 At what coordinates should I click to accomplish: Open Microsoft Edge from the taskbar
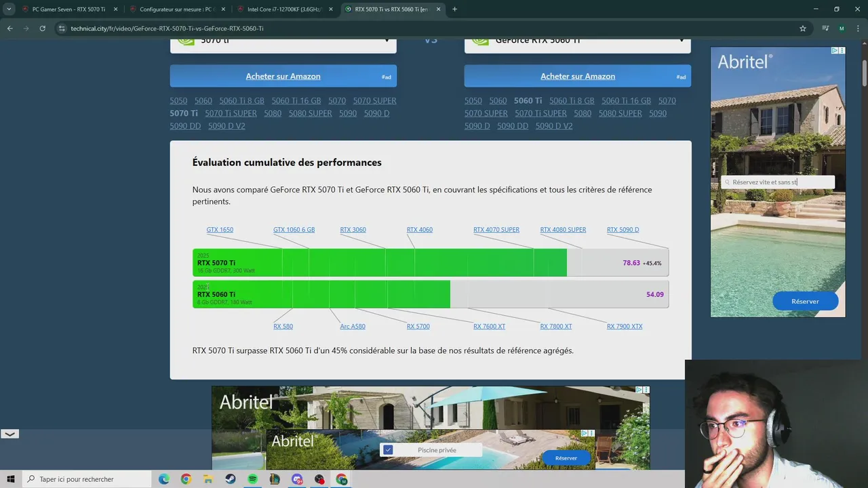coord(164,479)
